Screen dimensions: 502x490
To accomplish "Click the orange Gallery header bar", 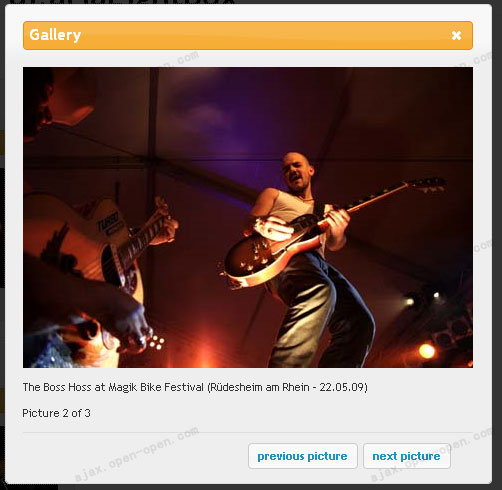I will coord(248,35).
